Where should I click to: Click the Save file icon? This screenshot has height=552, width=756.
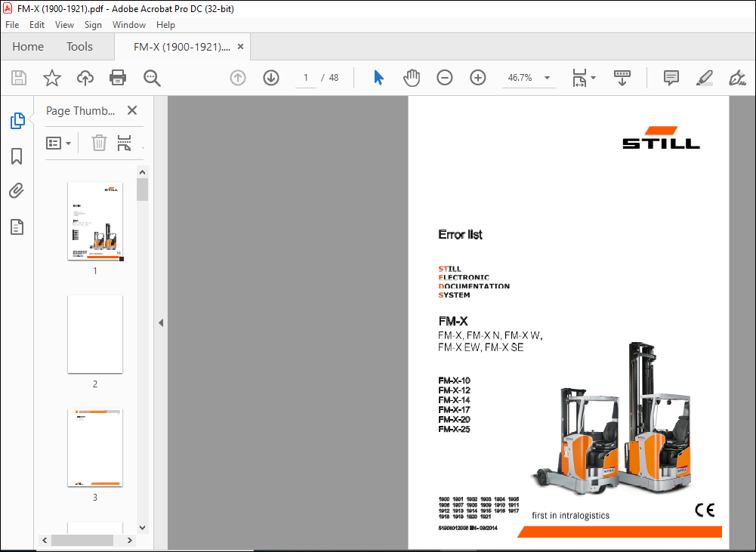(x=19, y=78)
